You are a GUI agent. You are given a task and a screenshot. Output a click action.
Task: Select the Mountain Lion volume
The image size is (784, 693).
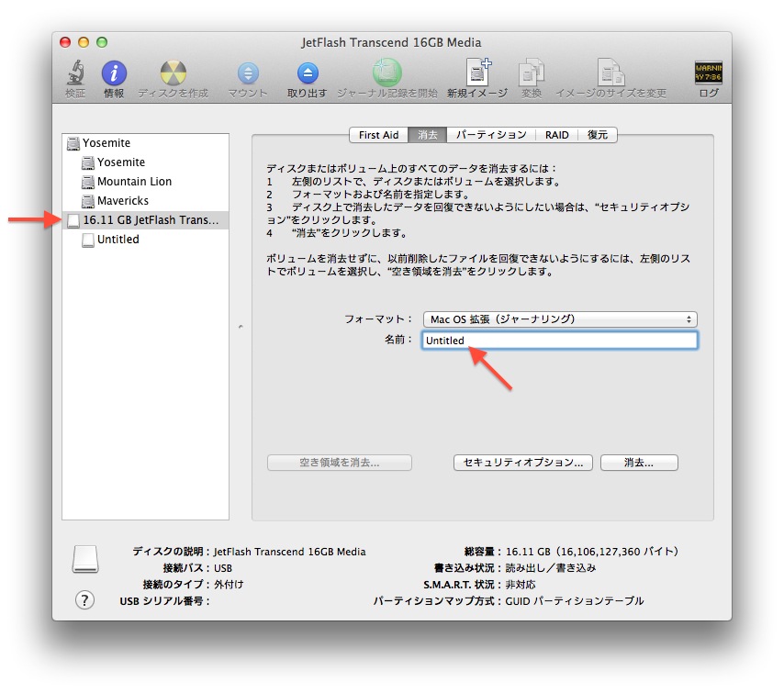click(x=145, y=182)
